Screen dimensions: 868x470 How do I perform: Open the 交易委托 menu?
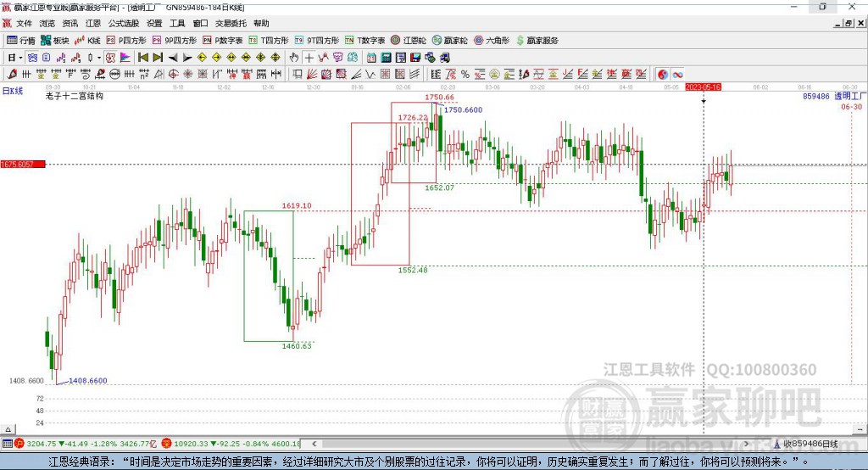pyautogui.click(x=231, y=23)
